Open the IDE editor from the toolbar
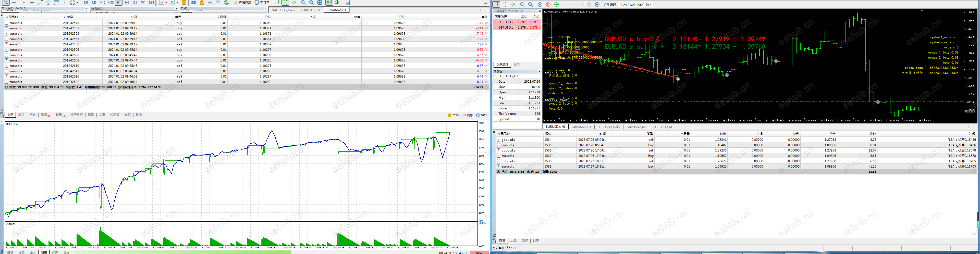Viewport: 980px width, 254px height. click(x=193, y=3)
